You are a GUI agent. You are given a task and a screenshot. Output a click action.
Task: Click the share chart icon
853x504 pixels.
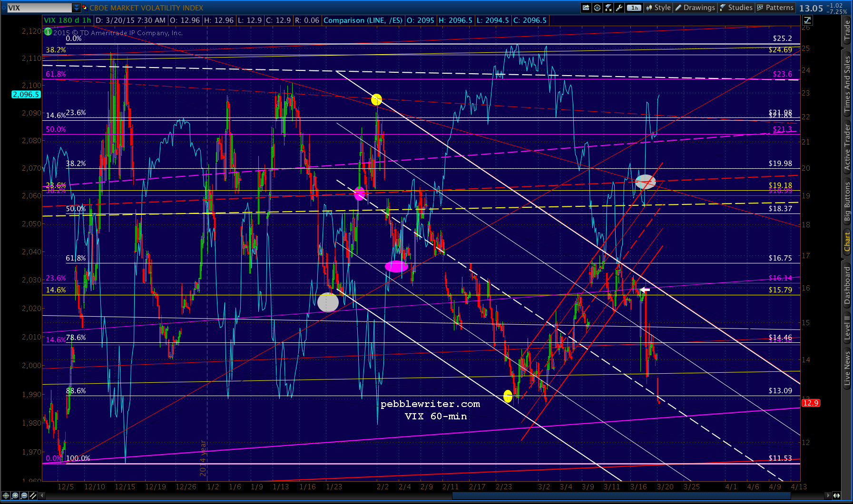coord(586,8)
